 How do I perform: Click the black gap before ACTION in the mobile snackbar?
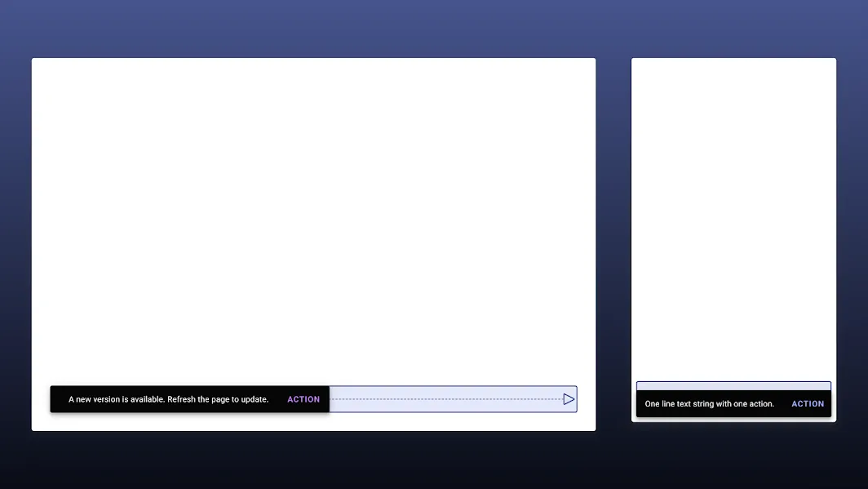point(782,404)
